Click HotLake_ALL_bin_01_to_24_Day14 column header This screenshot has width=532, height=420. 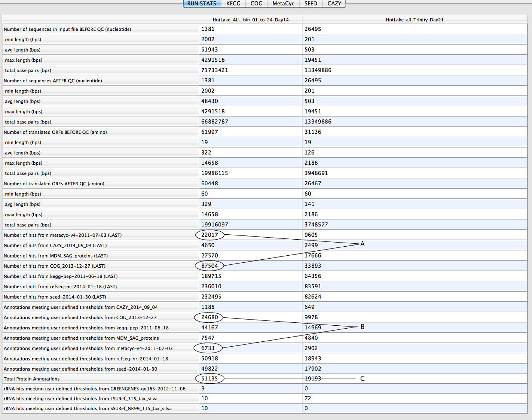251,20
